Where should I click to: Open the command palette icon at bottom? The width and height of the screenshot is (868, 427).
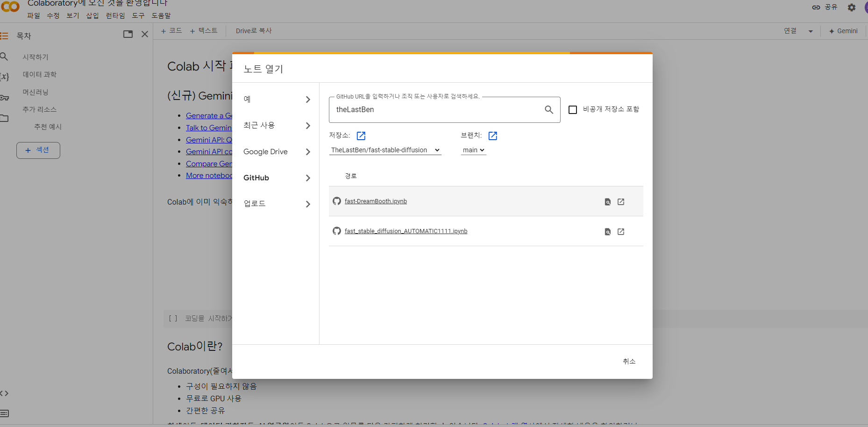click(x=4, y=413)
